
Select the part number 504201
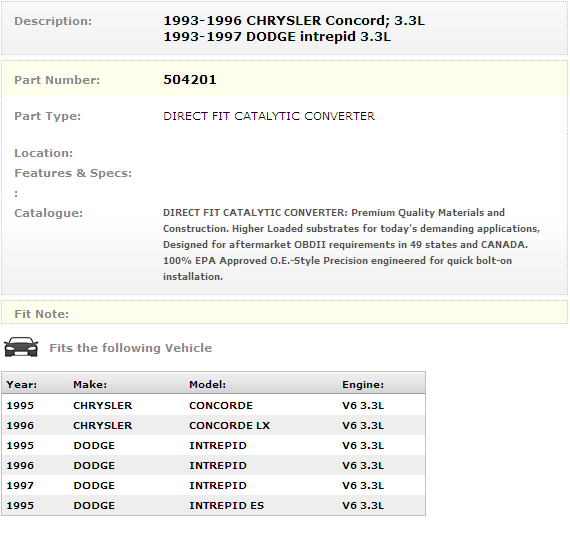(x=190, y=80)
